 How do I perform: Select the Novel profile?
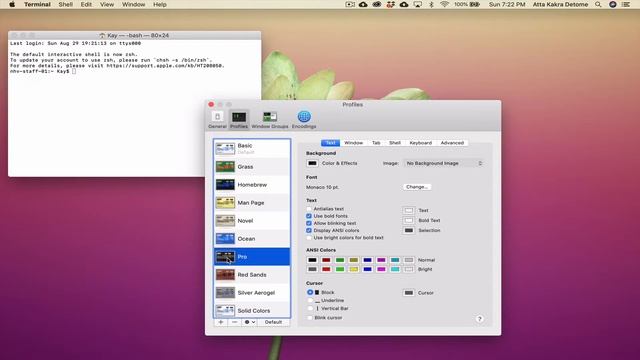(252, 220)
